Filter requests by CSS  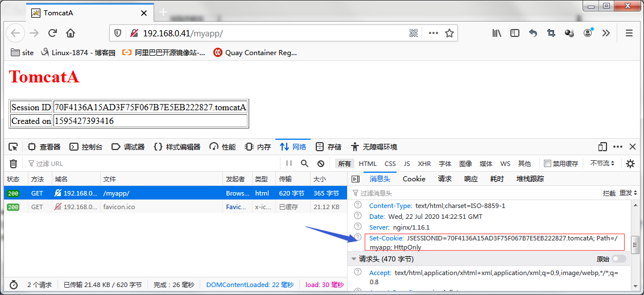pyautogui.click(x=390, y=164)
